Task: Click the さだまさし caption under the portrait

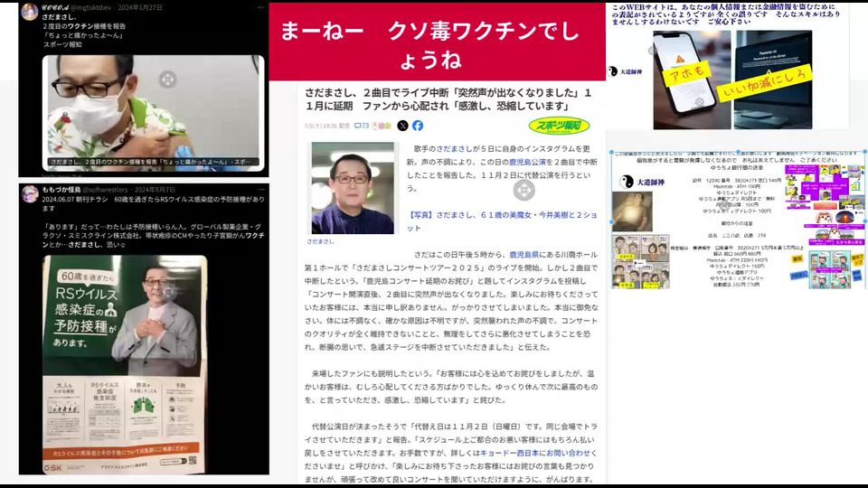Action: pos(320,242)
